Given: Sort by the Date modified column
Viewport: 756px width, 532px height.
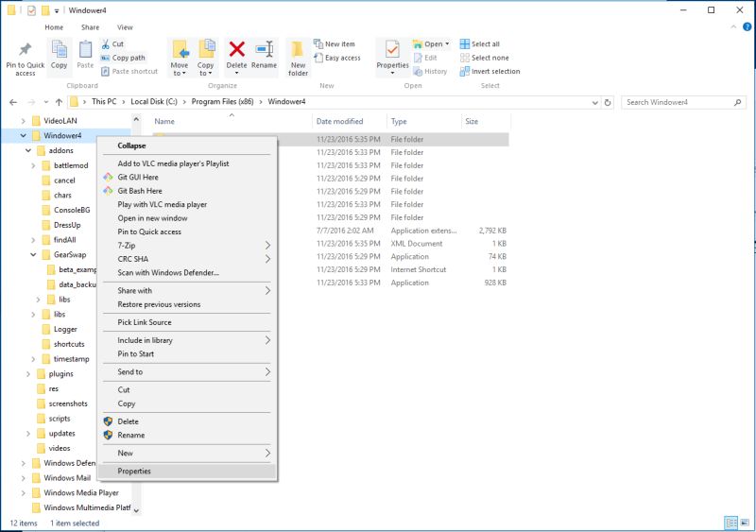Looking at the screenshot, I should pyautogui.click(x=349, y=122).
